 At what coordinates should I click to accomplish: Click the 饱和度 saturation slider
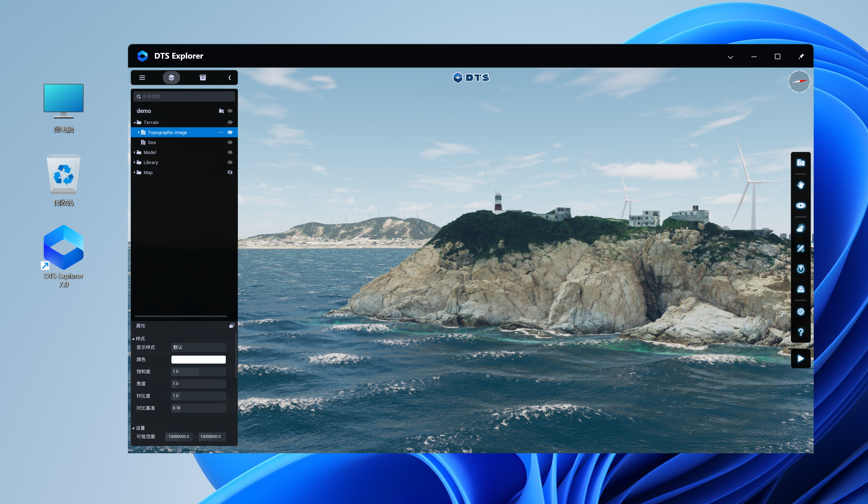(x=198, y=372)
